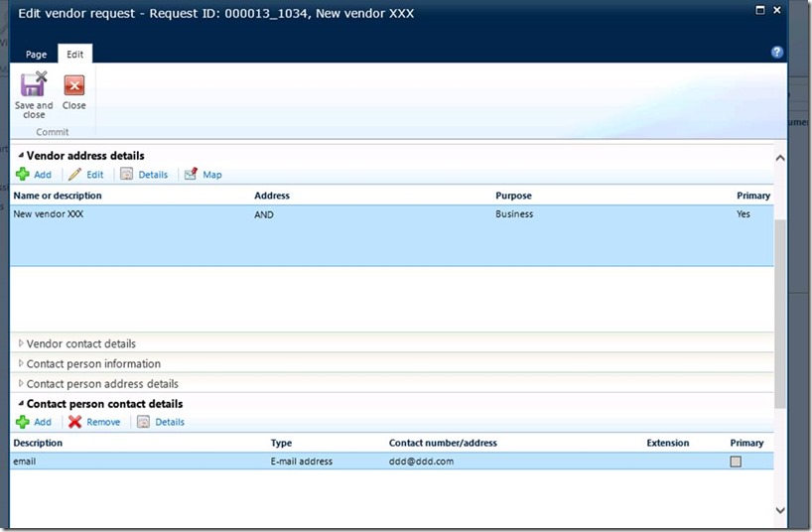Open vendor address Details
This screenshot has height=532, width=812.
point(144,175)
